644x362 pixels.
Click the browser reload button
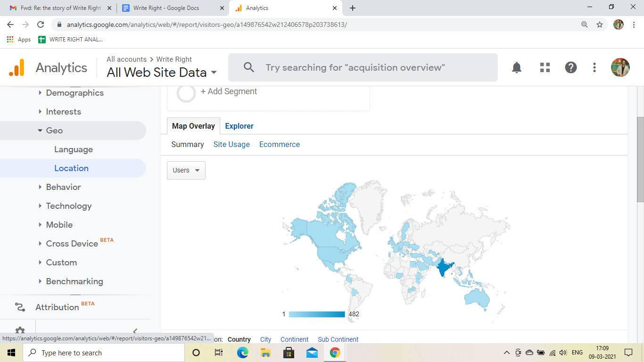[41, 25]
